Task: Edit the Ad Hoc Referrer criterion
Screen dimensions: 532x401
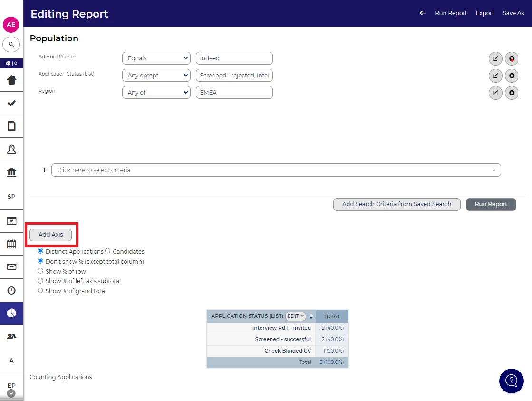Action: click(495, 58)
